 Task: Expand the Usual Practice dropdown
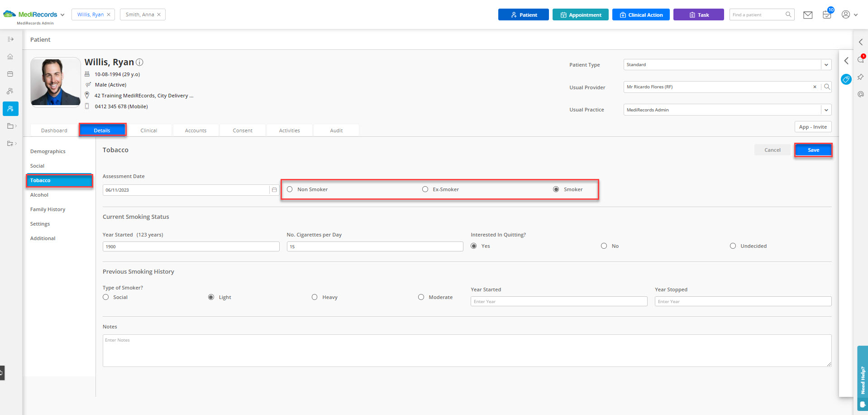coord(826,110)
